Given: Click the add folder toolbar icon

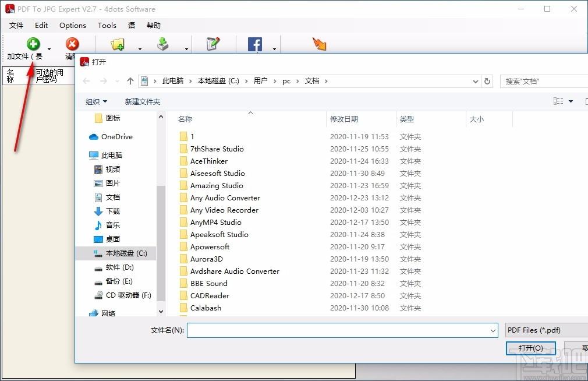Looking at the screenshot, I should coord(118,44).
